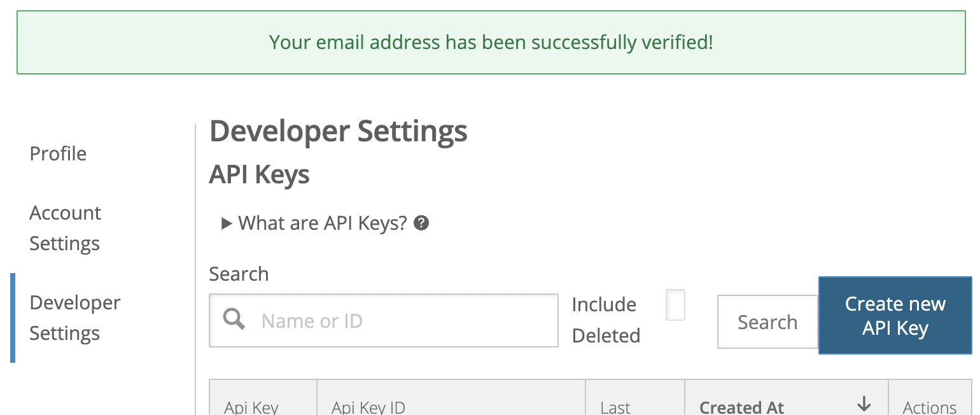Click the Include Deleted label text
The width and height of the screenshot is (980, 415).
click(606, 320)
